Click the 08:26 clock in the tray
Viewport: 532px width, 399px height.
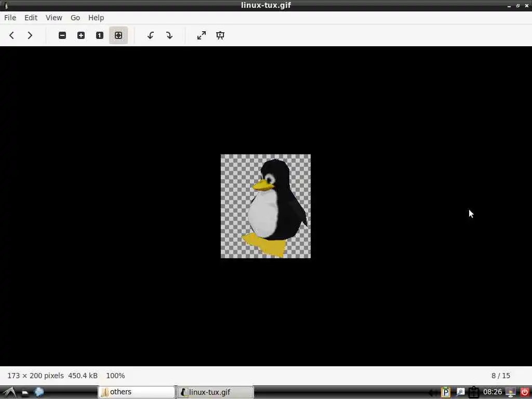[x=493, y=392]
